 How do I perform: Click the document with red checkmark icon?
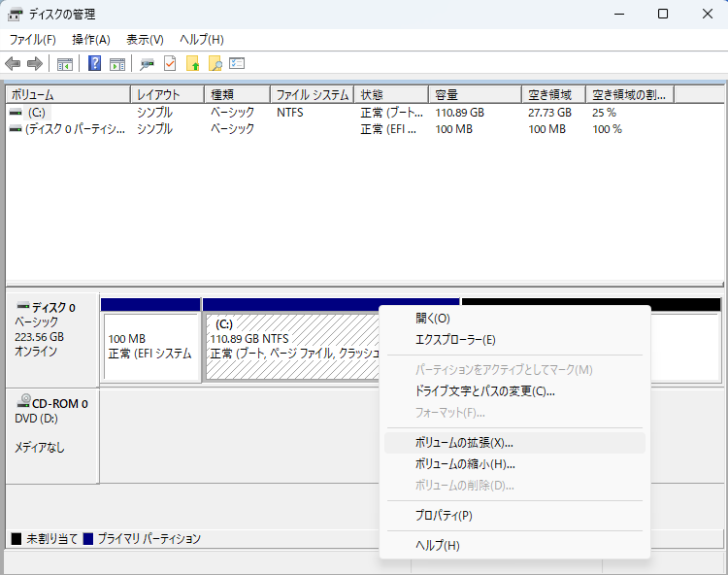coord(170,64)
